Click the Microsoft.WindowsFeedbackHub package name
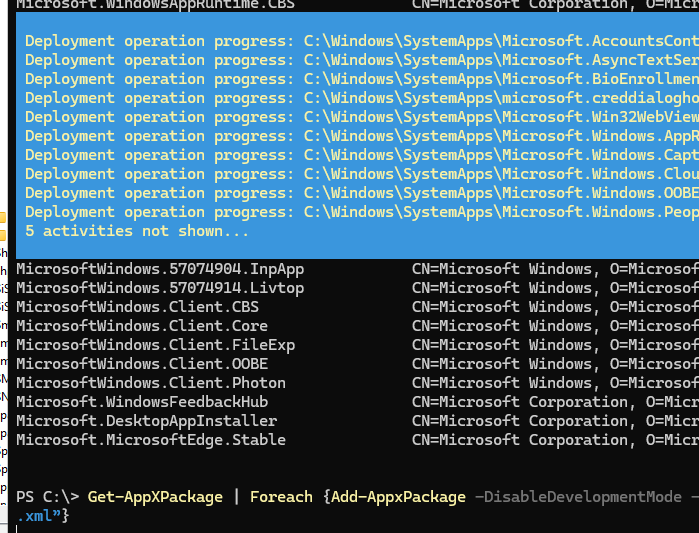This screenshot has width=699, height=533. pyautogui.click(x=142, y=402)
